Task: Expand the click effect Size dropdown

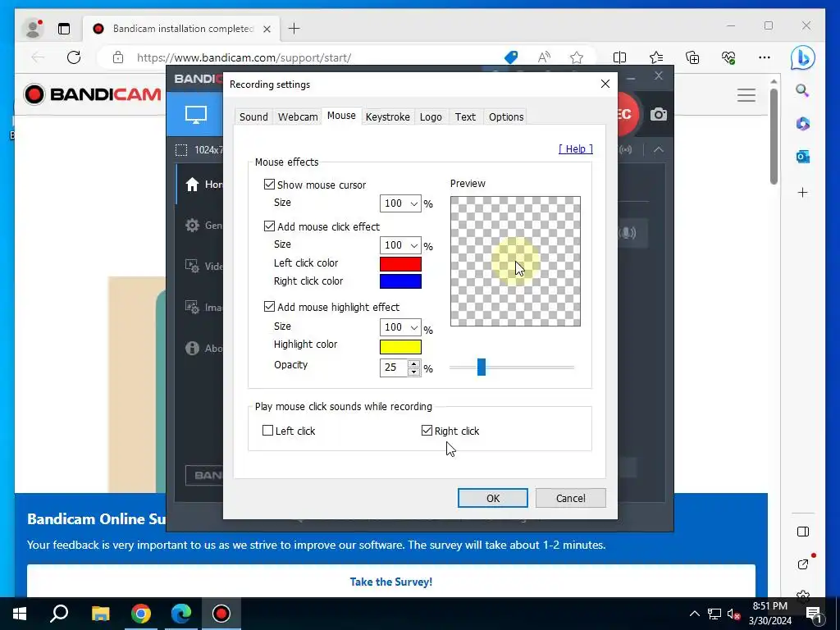Action: [x=413, y=245]
